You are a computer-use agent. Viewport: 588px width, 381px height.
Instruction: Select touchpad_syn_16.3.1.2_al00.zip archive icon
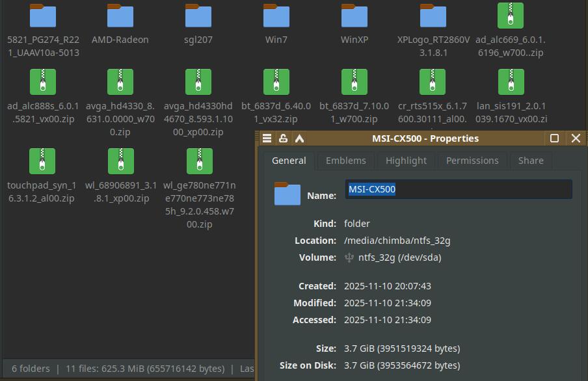[x=42, y=161]
